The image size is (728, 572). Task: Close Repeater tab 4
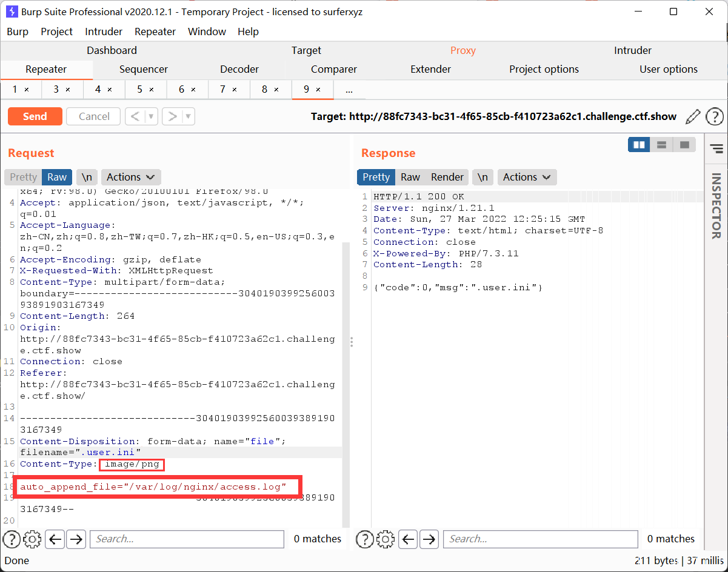click(110, 90)
